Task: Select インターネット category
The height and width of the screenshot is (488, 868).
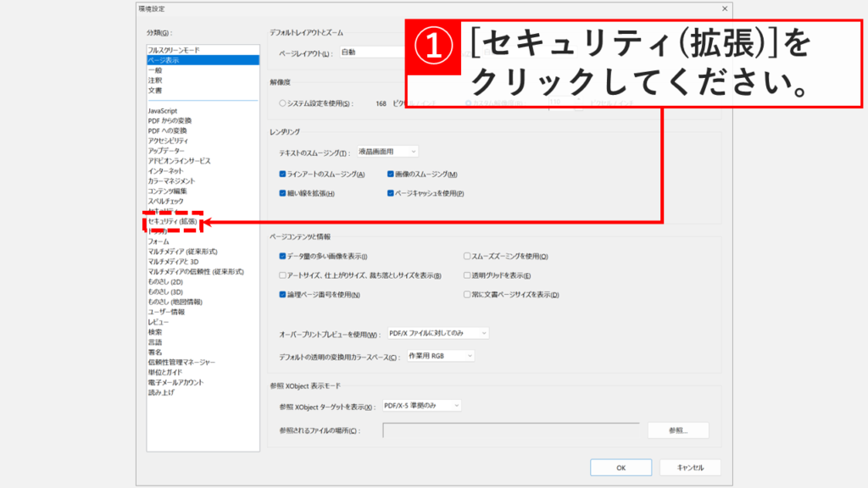Action: coord(165,171)
